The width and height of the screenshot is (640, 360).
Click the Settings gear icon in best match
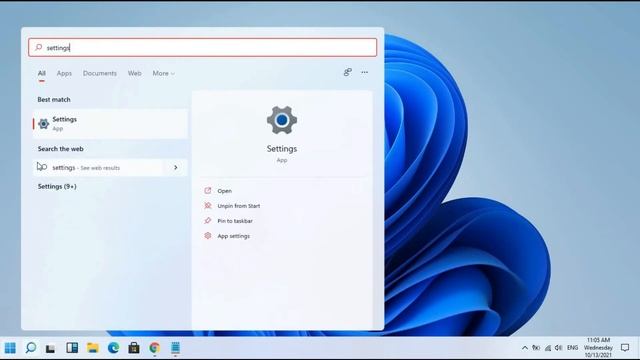pos(44,124)
